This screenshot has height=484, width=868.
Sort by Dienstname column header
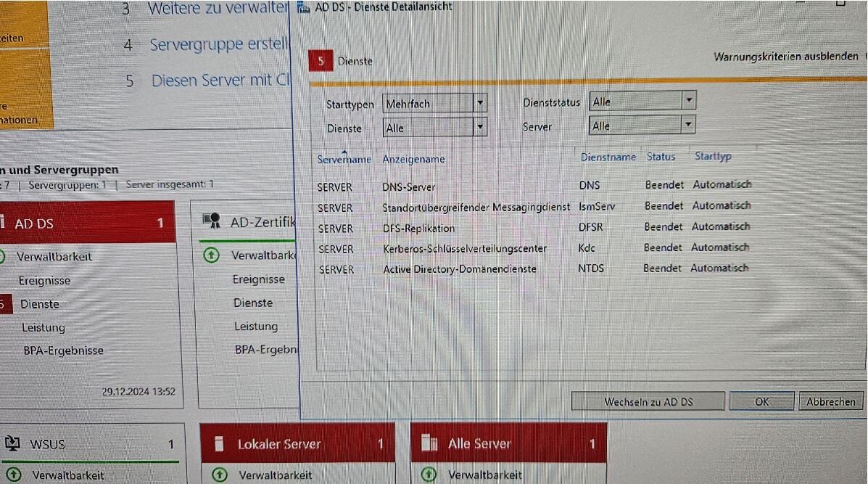coord(608,157)
